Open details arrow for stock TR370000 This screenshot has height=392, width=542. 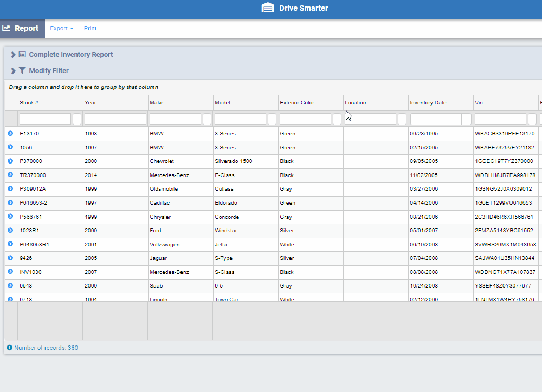point(9,175)
